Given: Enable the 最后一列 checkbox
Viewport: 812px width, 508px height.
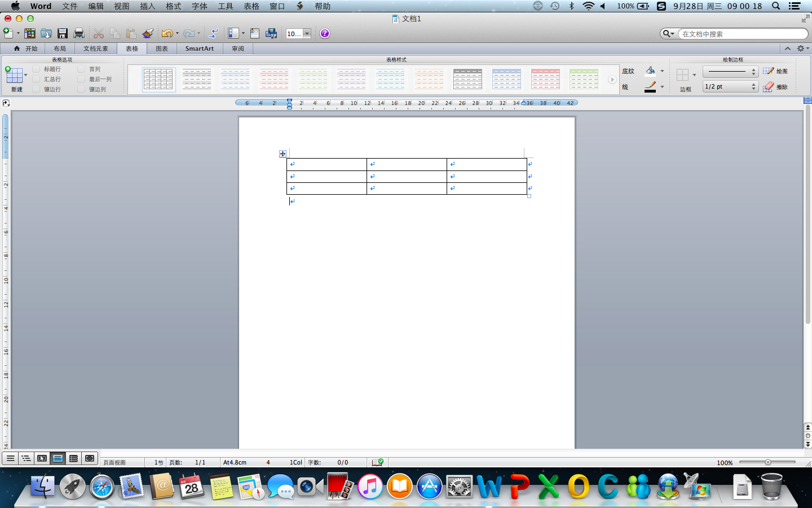Looking at the screenshot, I should tap(81, 79).
